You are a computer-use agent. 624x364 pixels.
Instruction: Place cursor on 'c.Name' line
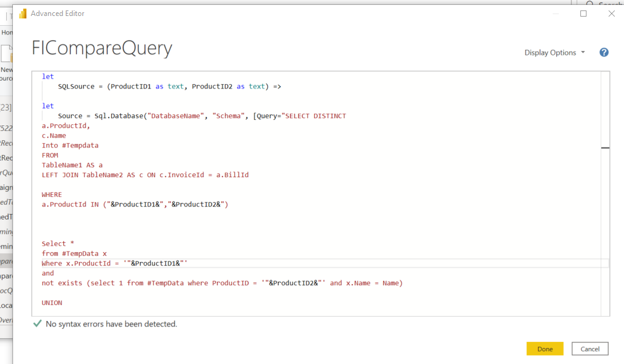pyautogui.click(x=53, y=136)
